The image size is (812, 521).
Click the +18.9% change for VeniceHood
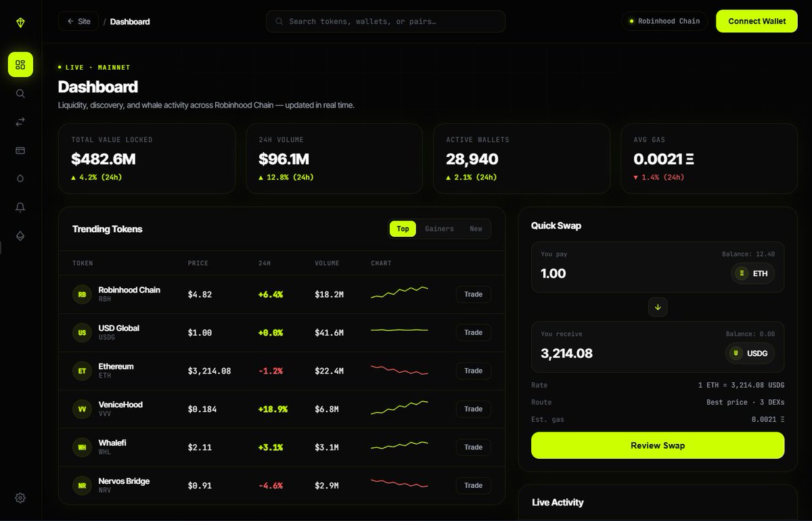click(273, 409)
